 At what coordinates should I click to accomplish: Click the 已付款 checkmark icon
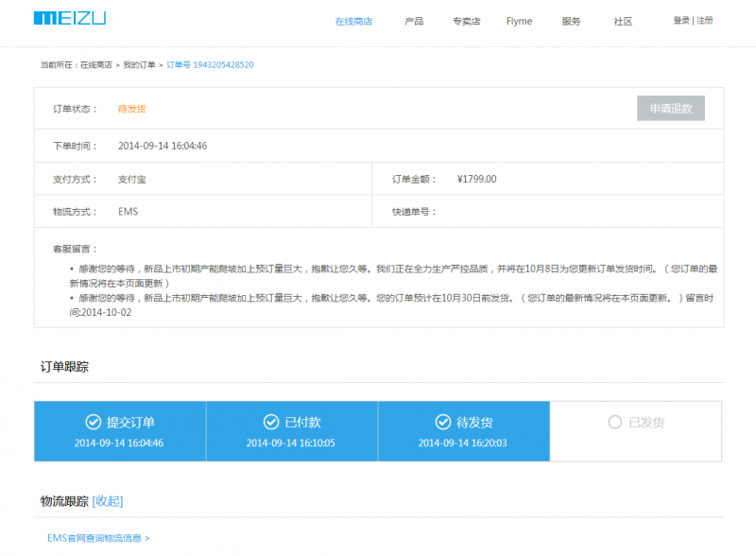pos(271,422)
